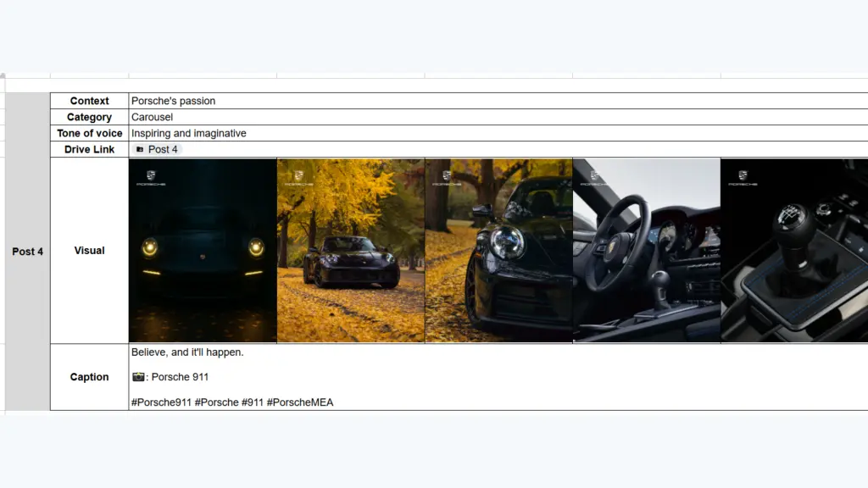Click the folder icon in the Drive Link chip
Image resolution: width=868 pixels, height=488 pixels.
point(140,149)
